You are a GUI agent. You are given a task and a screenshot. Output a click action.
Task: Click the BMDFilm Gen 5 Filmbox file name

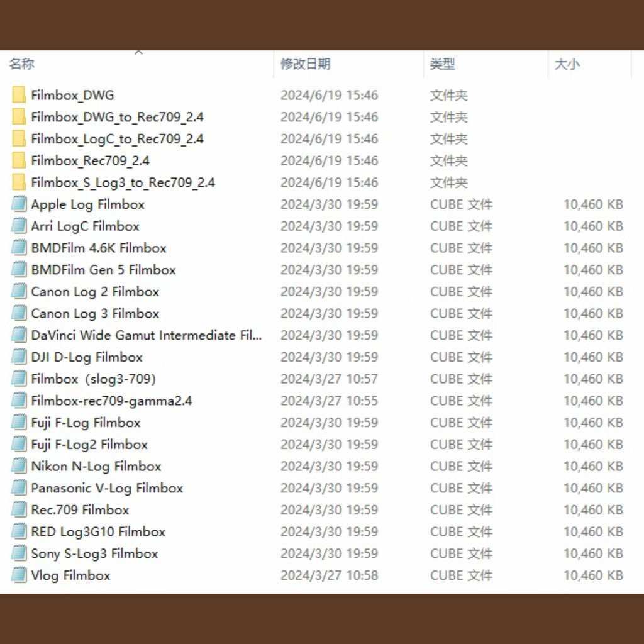[104, 269]
